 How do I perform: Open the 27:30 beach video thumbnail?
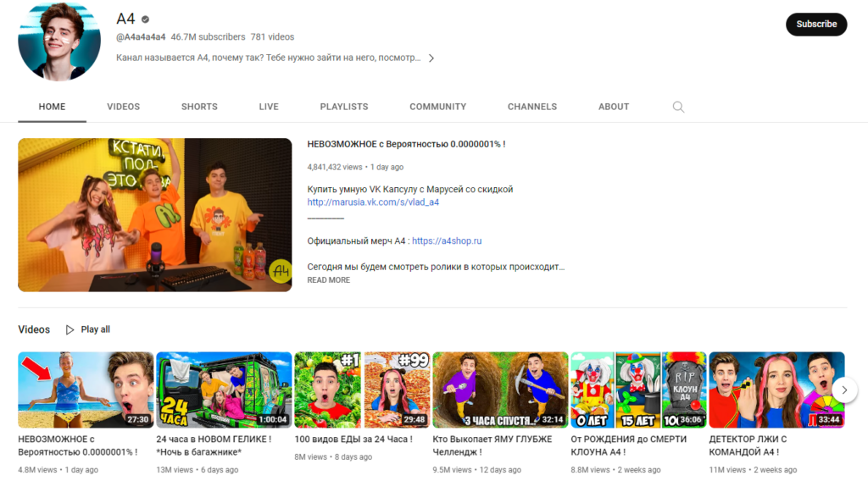pos(86,390)
